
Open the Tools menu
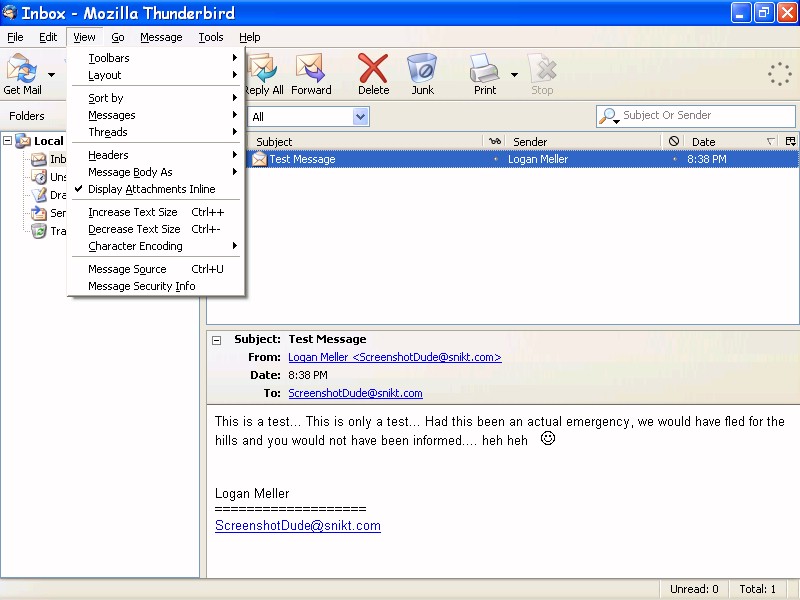click(x=211, y=37)
